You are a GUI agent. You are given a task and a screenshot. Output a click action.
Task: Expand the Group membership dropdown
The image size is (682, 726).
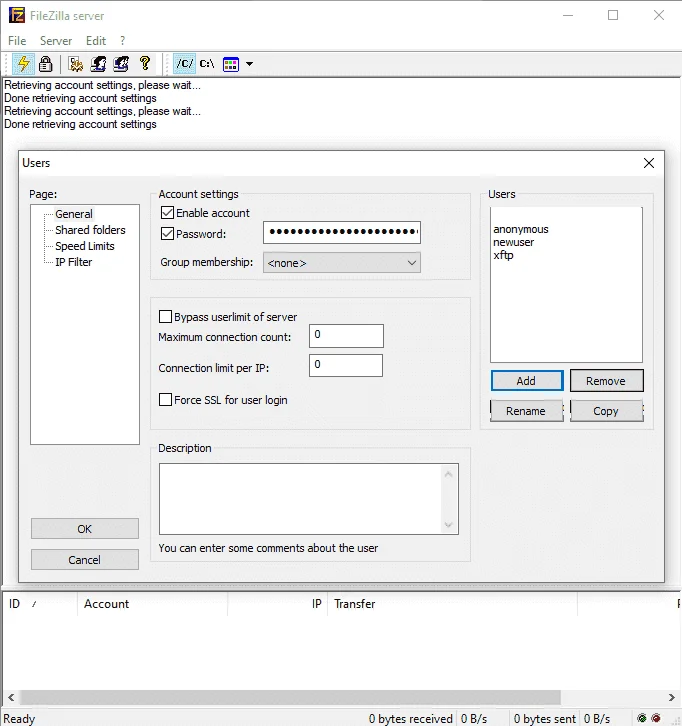click(x=342, y=263)
